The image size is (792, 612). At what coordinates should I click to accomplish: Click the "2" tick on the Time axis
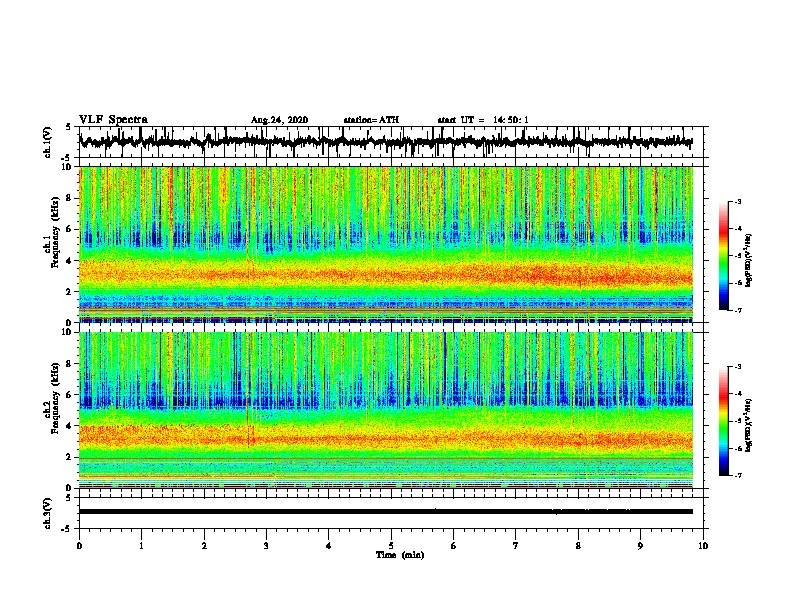tap(204, 546)
